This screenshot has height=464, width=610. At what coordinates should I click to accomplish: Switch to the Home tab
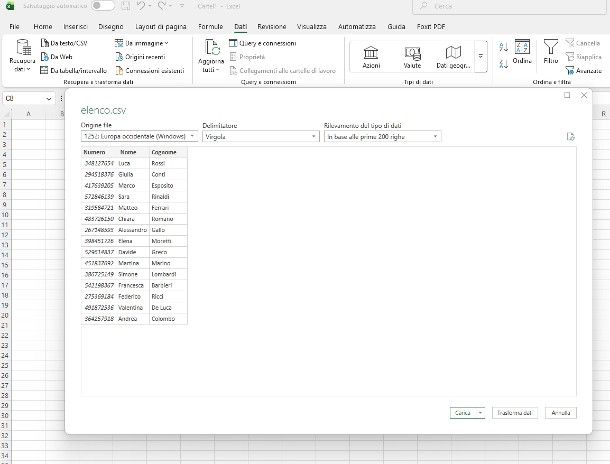43,26
